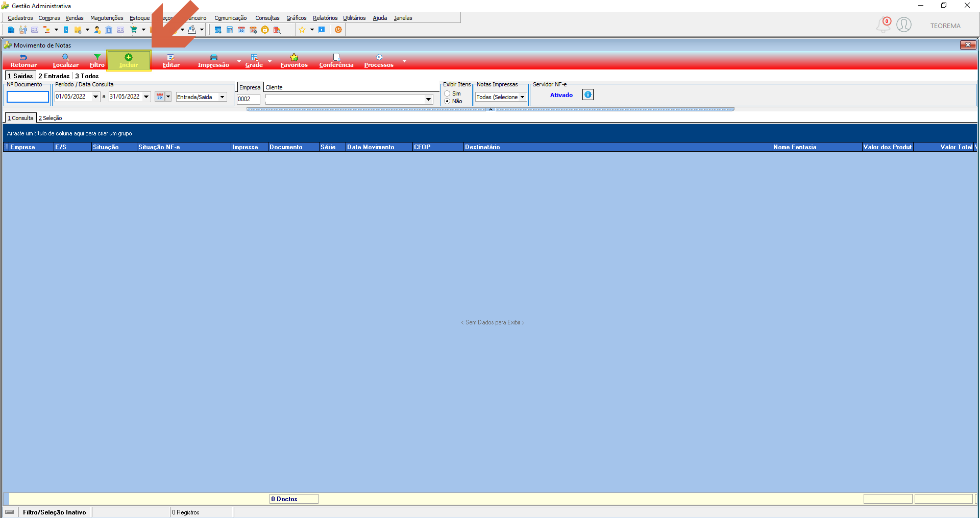Click the orange padlock icon

point(265,30)
